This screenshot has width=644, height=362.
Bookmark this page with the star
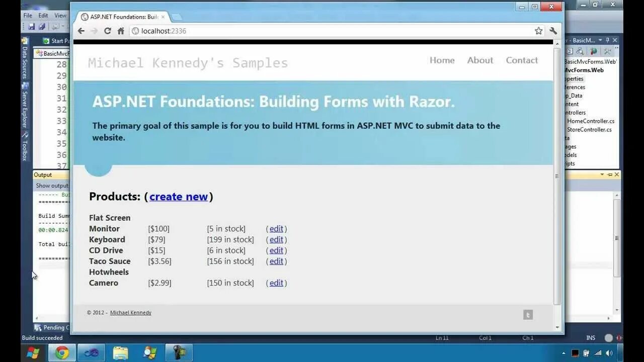pos(539,31)
